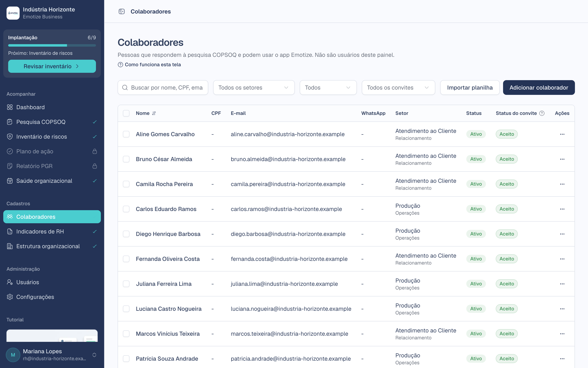This screenshot has width=588, height=368.
Task: Expand the Mariana Lopes account switcher
Action: [x=94, y=355]
